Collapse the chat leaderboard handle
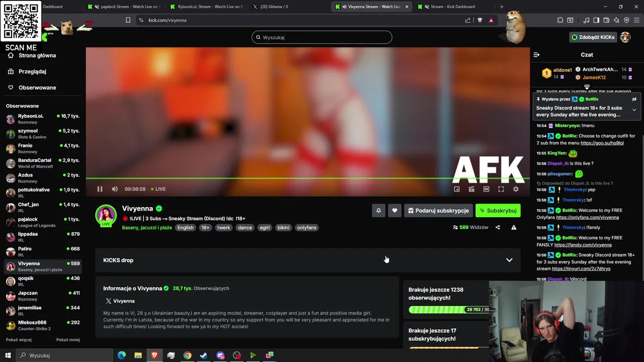 (x=587, y=87)
